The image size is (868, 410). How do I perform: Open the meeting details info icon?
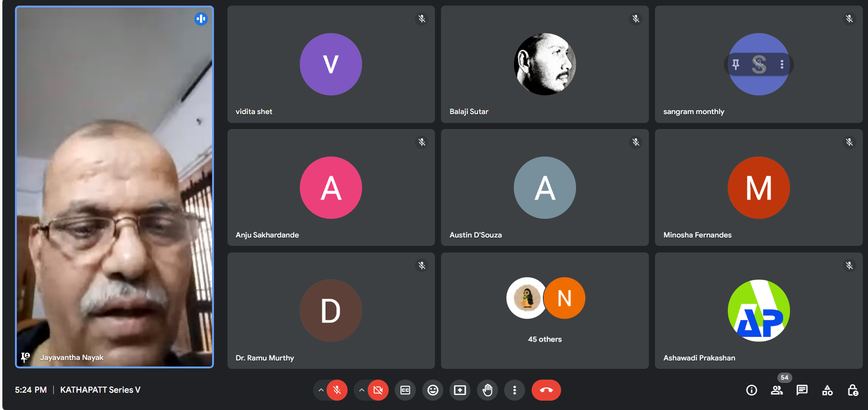751,390
